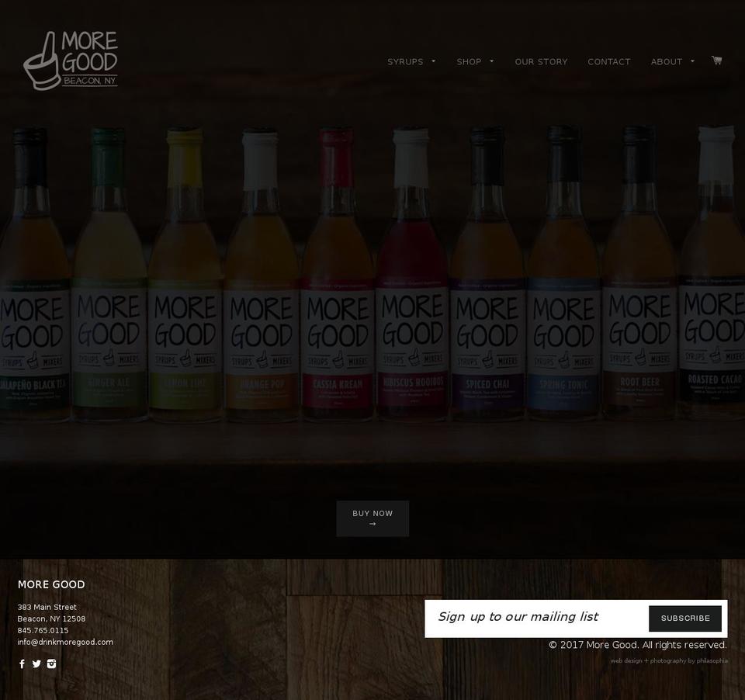Select the cart icon in the header
This screenshot has width=745, height=700.
716,60
